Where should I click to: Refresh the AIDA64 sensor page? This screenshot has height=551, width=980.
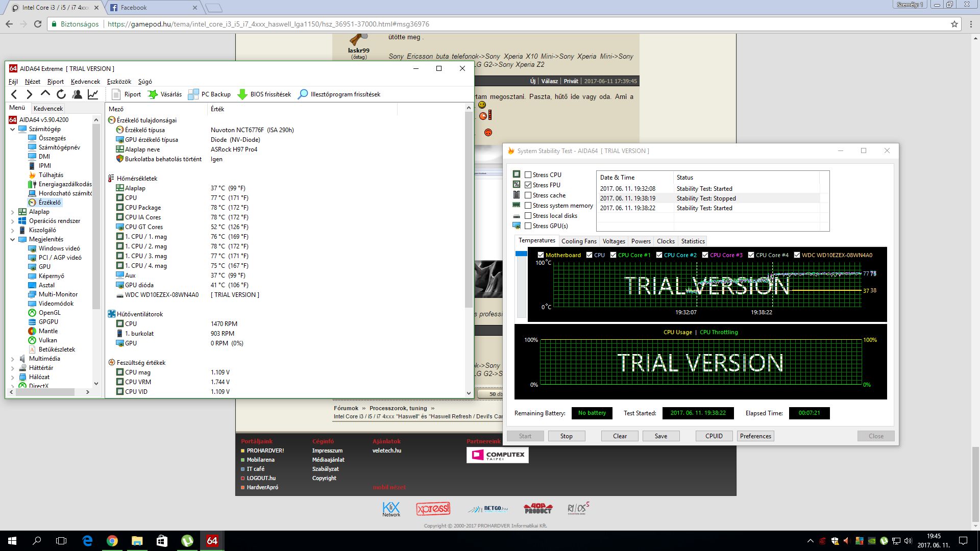tap(61, 94)
